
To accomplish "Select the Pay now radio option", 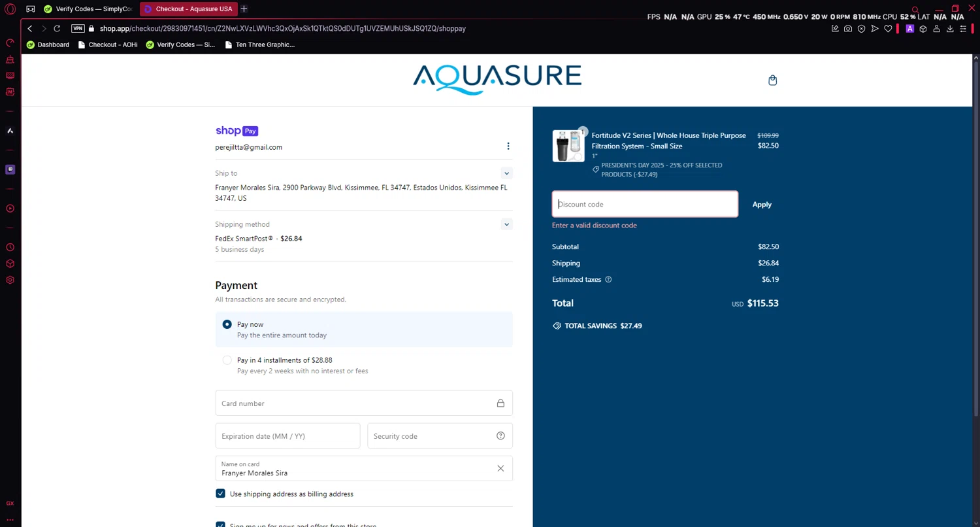I will coord(227,324).
